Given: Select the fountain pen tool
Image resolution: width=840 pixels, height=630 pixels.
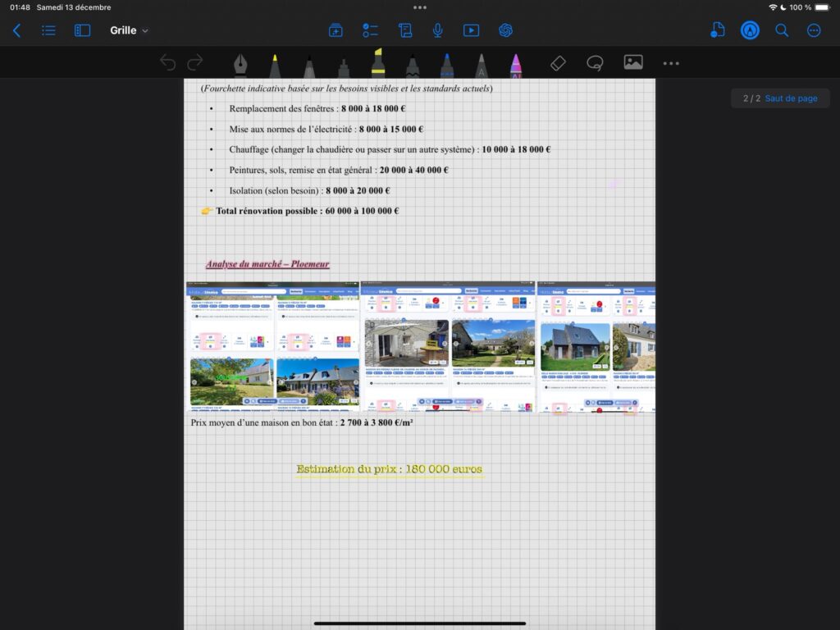Looking at the screenshot, I should pyautogui.click(x=240, y=64).
